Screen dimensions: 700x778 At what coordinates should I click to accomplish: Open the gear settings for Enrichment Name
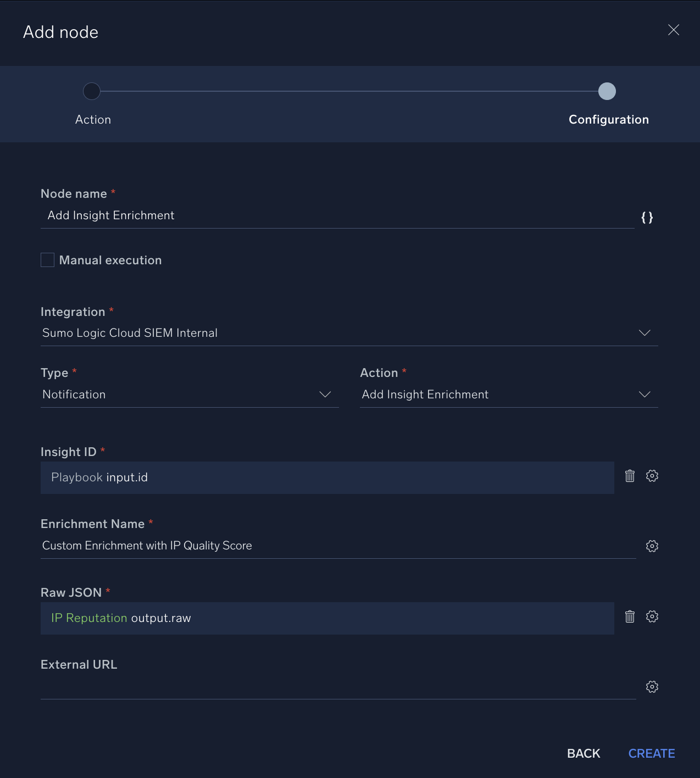tap(652, 546)
